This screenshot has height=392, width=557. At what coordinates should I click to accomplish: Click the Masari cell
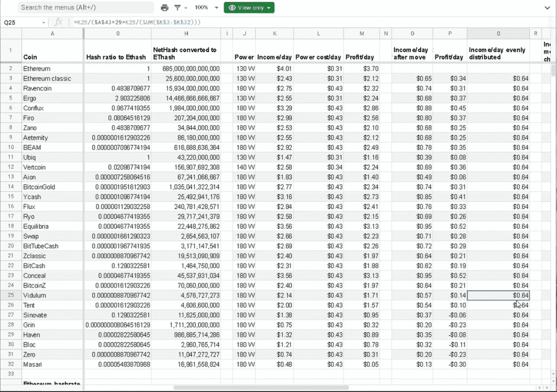click(52, 364)
